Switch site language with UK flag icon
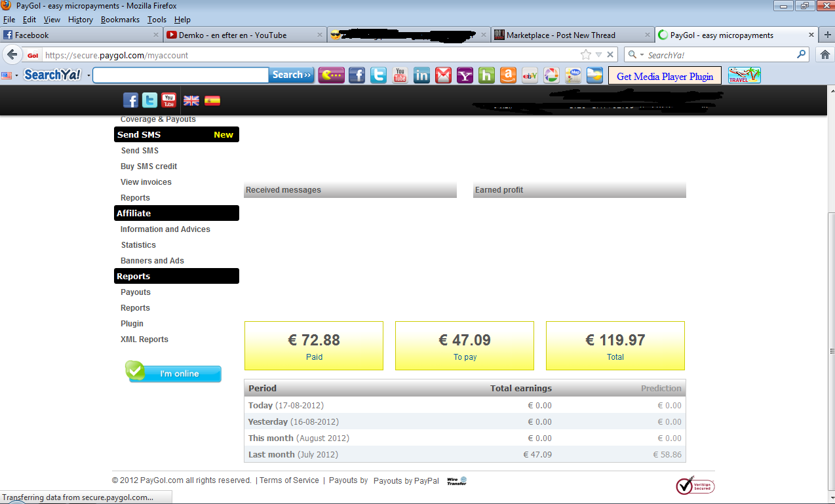 pos(191,100)
